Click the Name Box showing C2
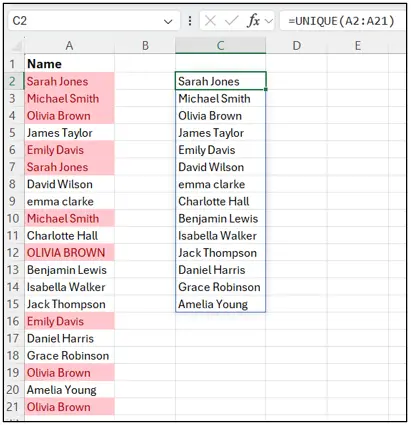 (94, 21)
